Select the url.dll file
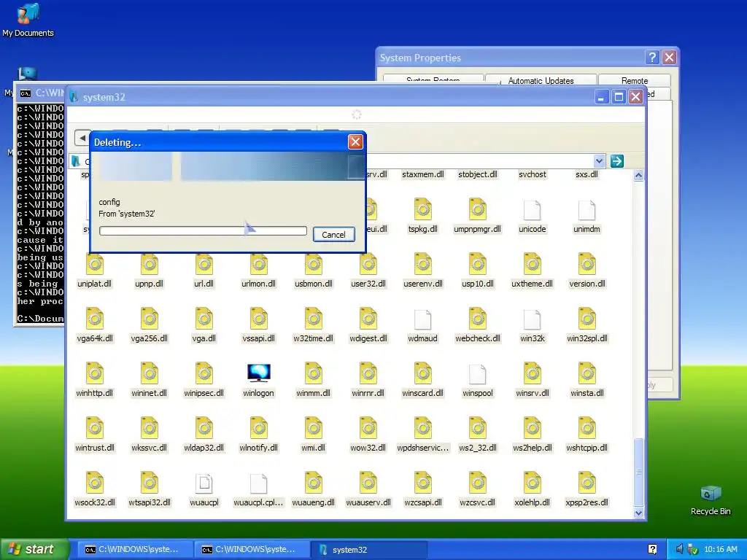 click(204, 264)
